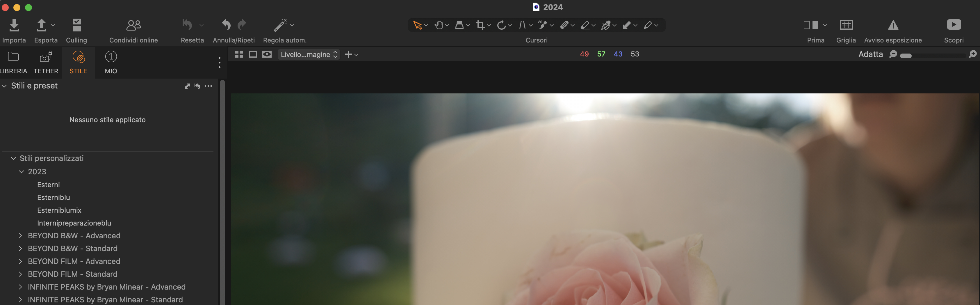
Task: Apply the Esterniblu style
Action: pos(54,198)
